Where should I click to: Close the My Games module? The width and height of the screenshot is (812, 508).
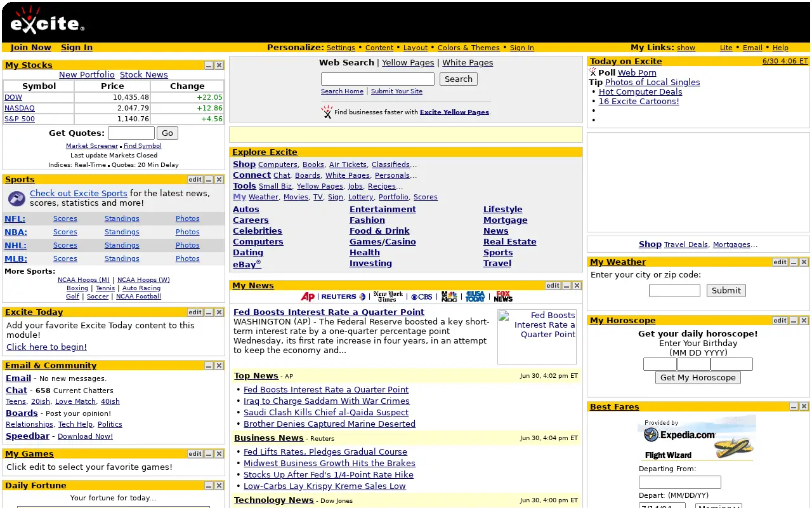click(219, 454)
